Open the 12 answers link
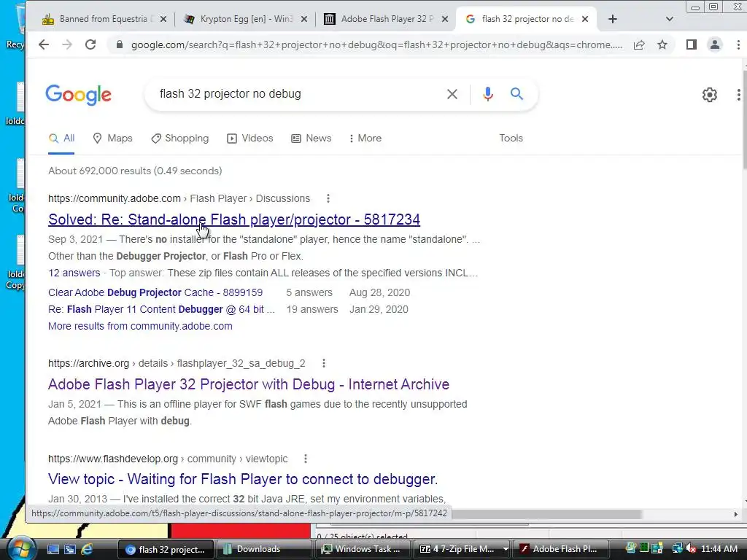The image size is (747, 560). [x=74, y=273]
